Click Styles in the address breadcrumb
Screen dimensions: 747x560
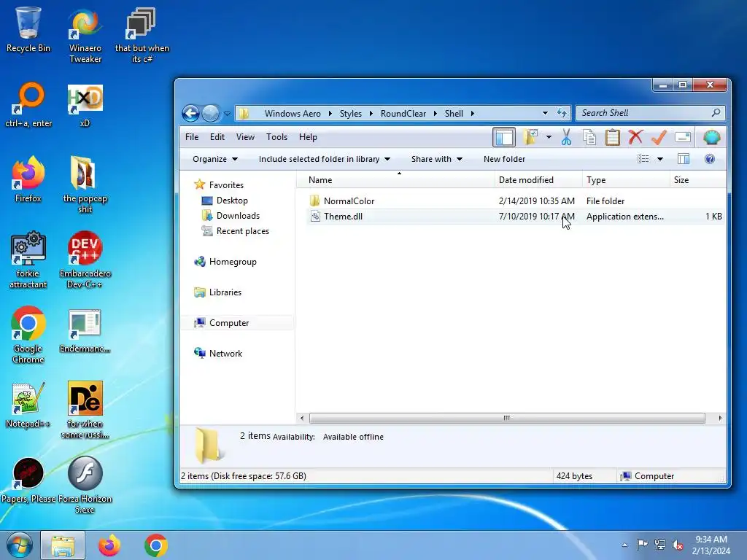click(351, 113)
